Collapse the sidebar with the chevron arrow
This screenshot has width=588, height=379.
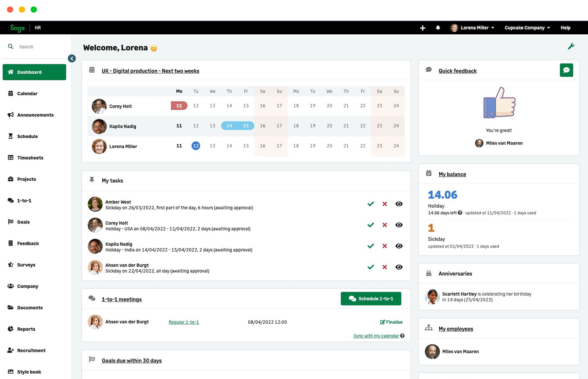coord(71,58)
